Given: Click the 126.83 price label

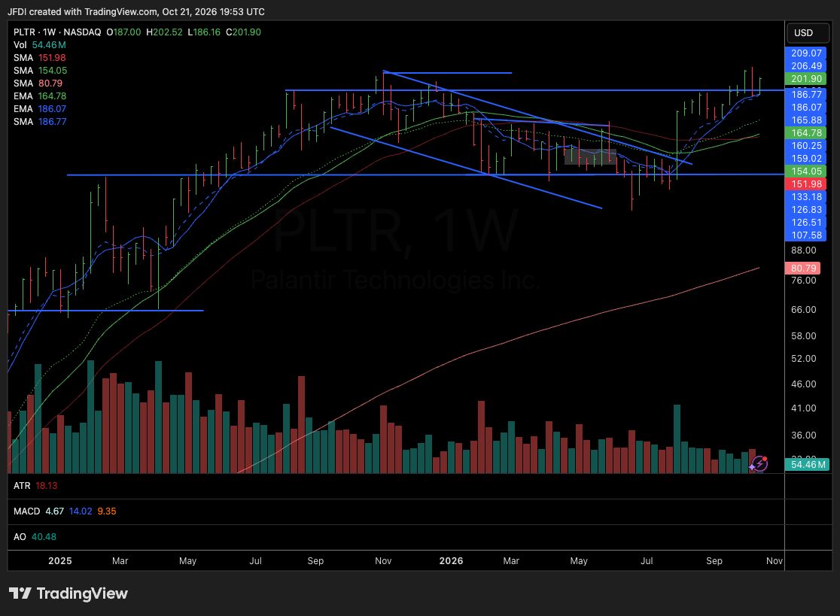Looking at the screenshot, I should pos(805,210).
